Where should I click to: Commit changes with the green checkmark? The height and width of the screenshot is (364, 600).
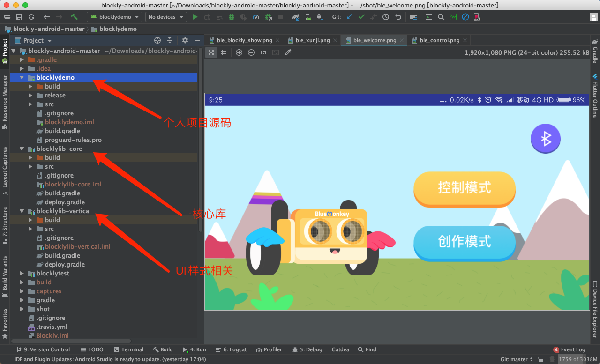click(x=361, y=17)
